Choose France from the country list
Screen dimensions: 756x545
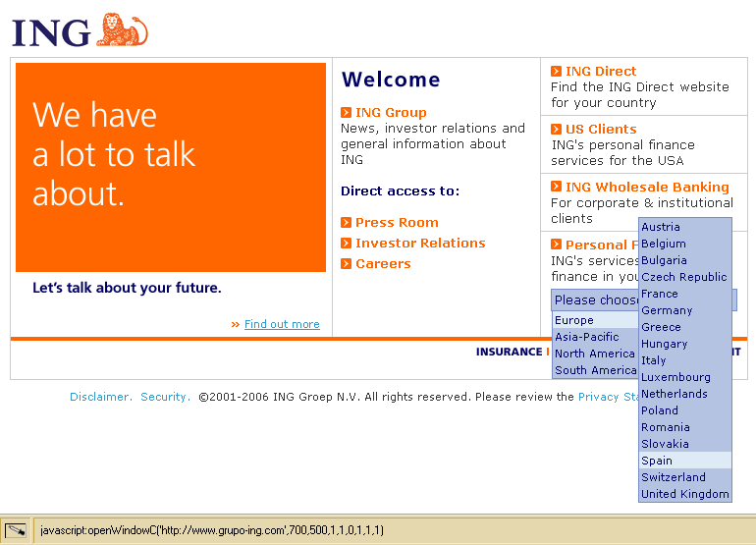point(685,294)
